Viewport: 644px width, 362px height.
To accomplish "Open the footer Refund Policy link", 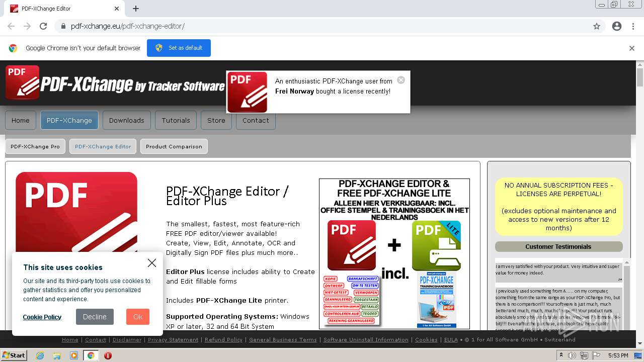I will [x=223, y=340].
